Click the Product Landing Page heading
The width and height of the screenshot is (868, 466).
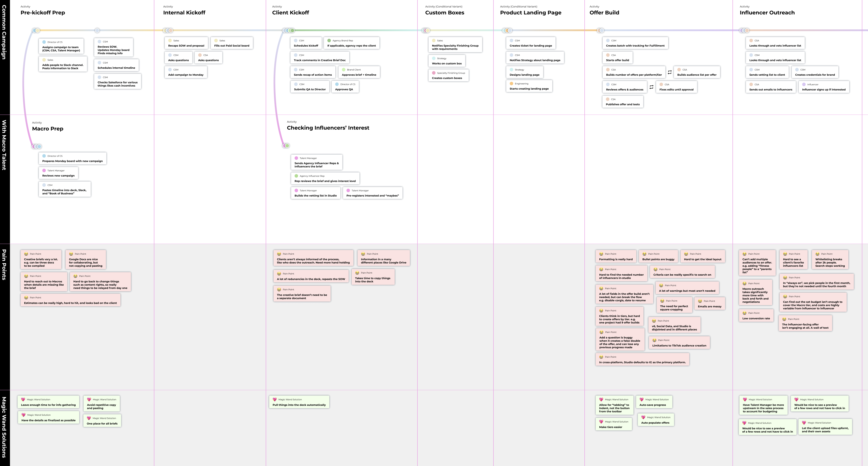coord(530,13)
